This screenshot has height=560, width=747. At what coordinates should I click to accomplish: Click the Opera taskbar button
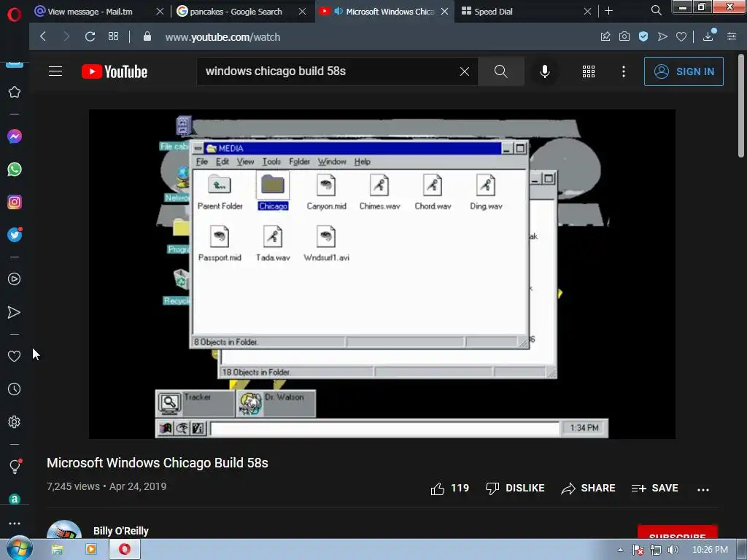124,550
